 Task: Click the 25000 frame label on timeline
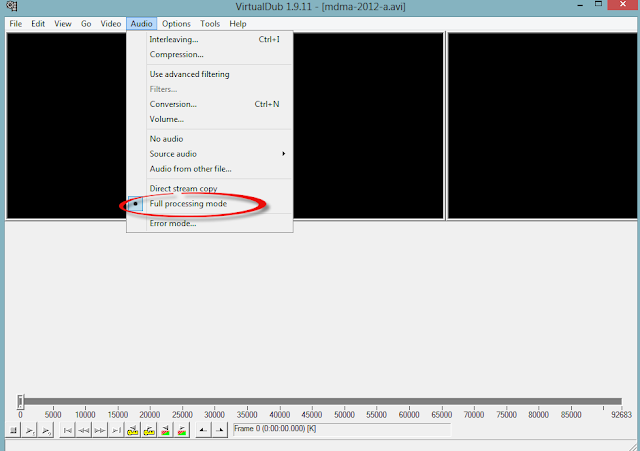click(182, 415)
